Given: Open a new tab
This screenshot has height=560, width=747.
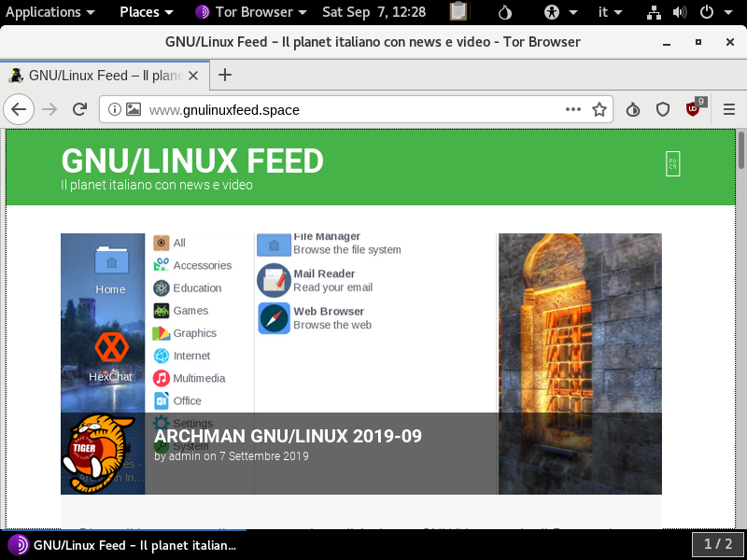Looking at the screenshot, I should 225,76.
